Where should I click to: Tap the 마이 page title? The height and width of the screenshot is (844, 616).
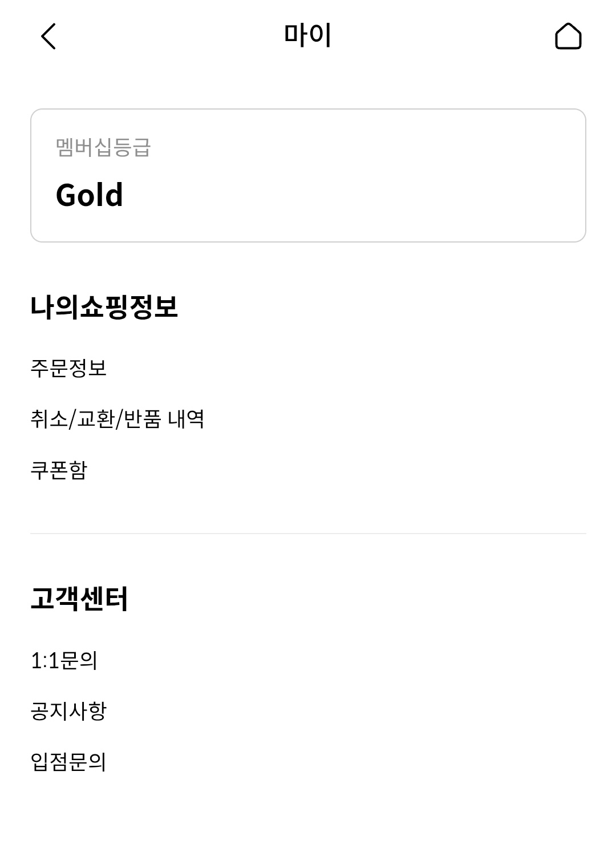point(308,35)
